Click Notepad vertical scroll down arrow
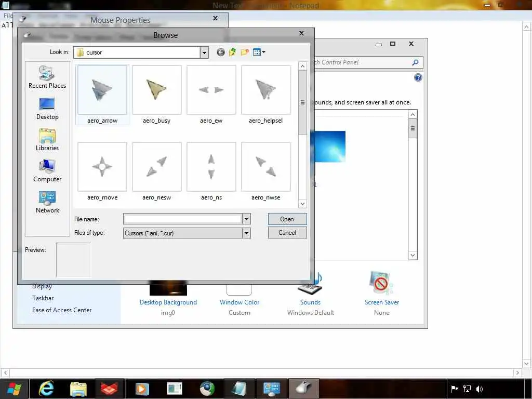Screen dimensions: 532x399 527,364
